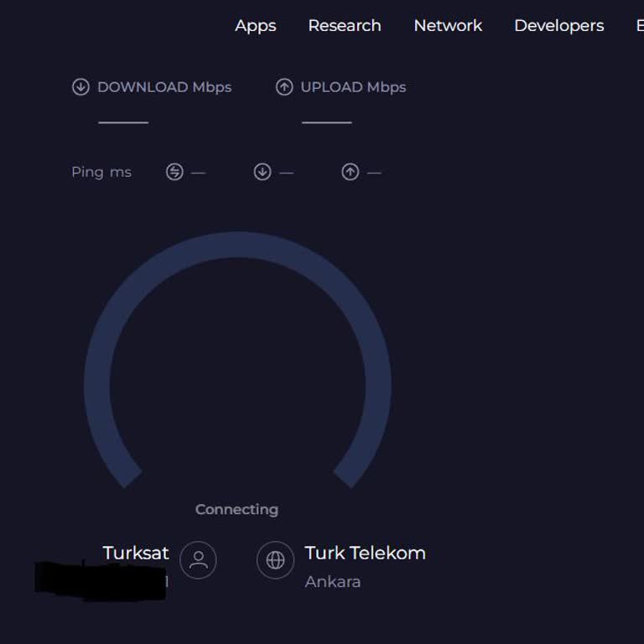Image resolution: width=644 pixels, height=644 pixels.
Task: Click the upload latency icon in Ping row
Action: pos(351,172)
